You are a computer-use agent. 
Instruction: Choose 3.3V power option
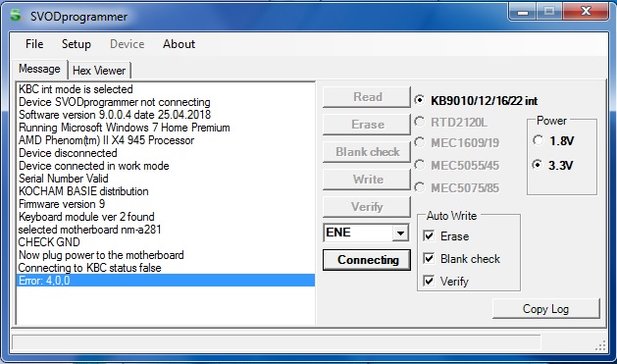click(538, 165)
